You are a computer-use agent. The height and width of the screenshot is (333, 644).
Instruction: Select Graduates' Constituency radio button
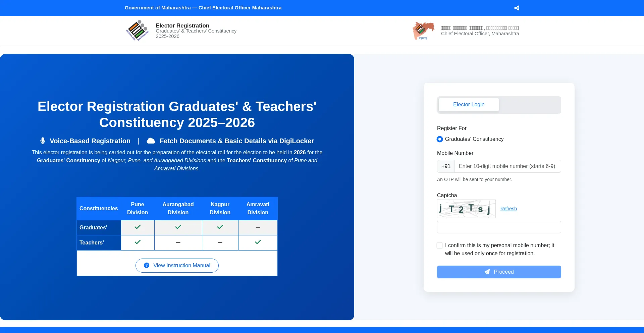coord(440,139)
